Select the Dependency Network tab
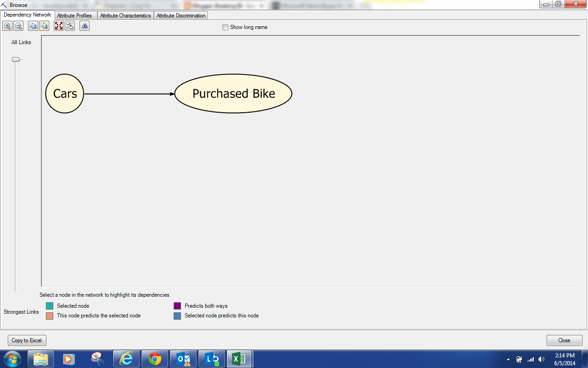 [28, 15]
